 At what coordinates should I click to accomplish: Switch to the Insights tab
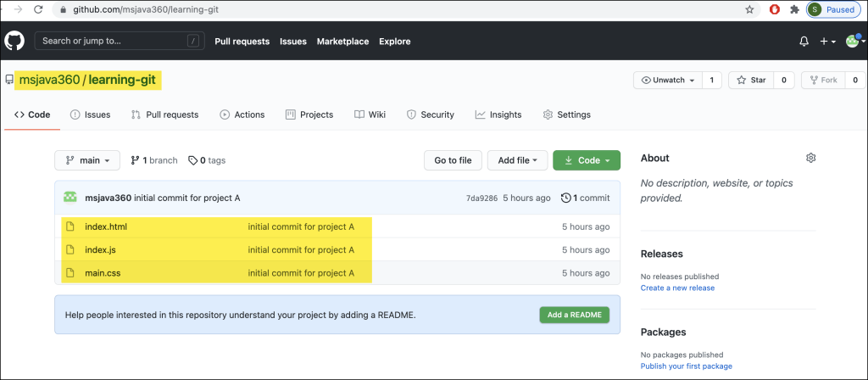pos(498,115)
